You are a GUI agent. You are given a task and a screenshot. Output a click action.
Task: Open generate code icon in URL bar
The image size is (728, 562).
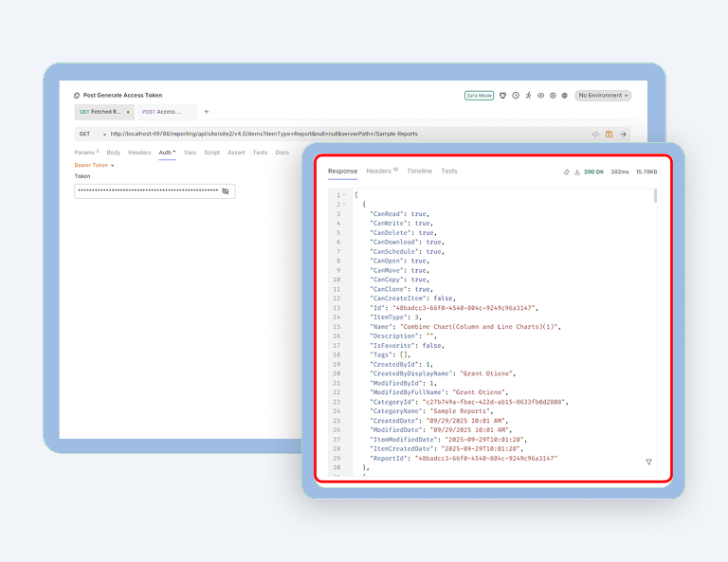[595, 135]
